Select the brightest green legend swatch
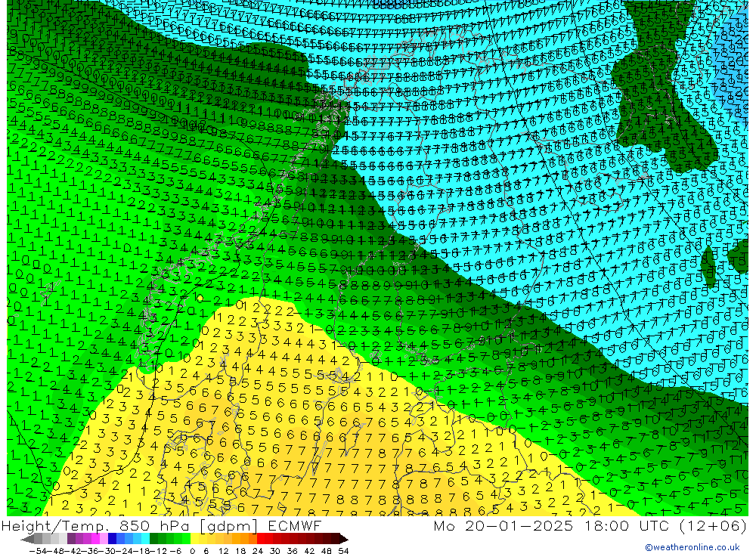 click(x=187, y=539)
